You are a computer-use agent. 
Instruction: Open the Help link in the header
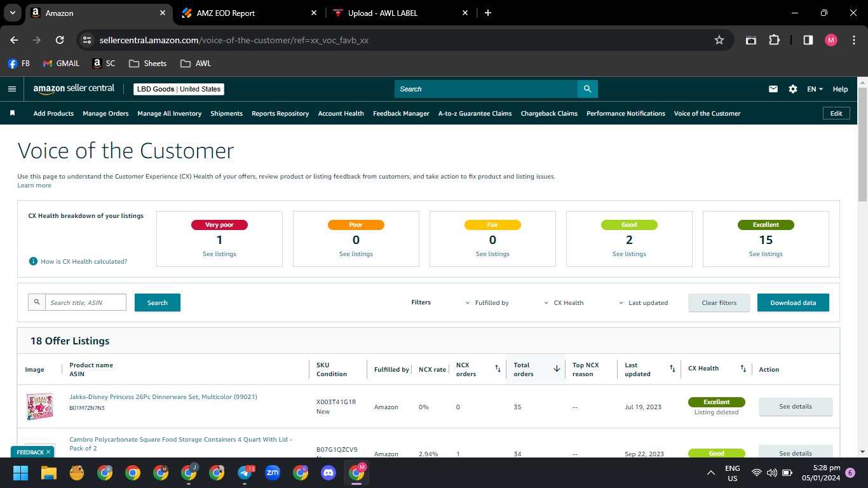click(x=840, y=89)
